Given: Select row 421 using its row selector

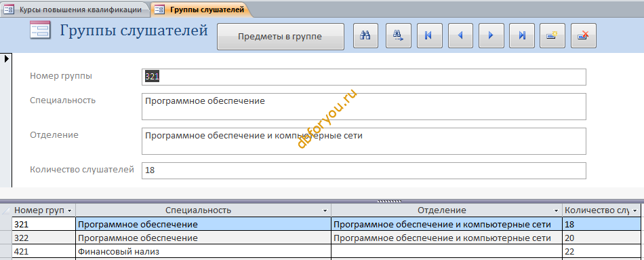Looking at the screenshot, I should click(6, 251).
